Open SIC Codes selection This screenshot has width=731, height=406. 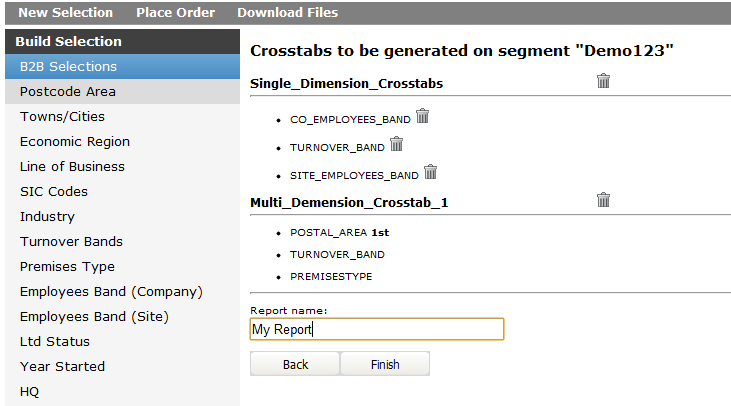tap(54, 192)
